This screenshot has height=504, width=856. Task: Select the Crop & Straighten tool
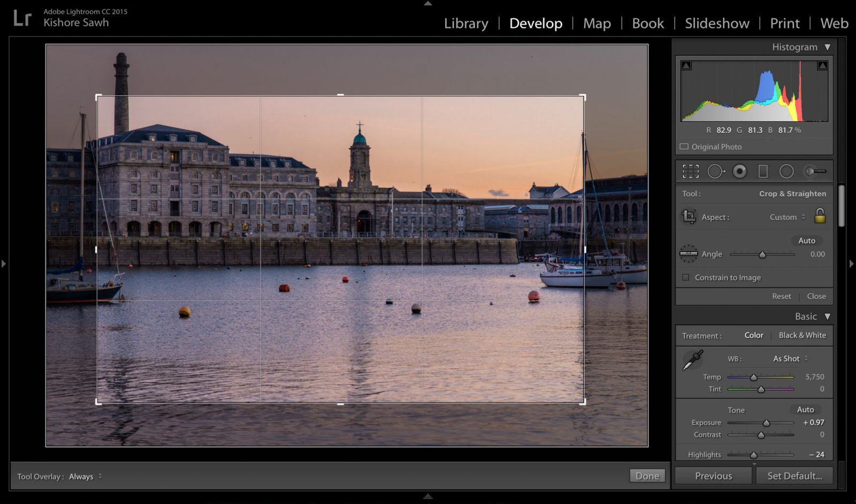tap(691, 171)
